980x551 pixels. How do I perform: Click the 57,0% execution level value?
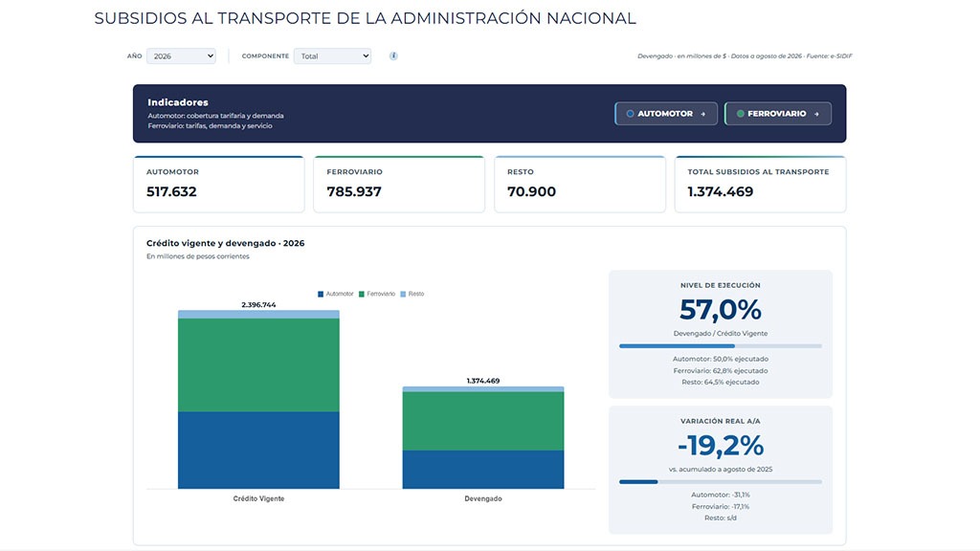721,310
